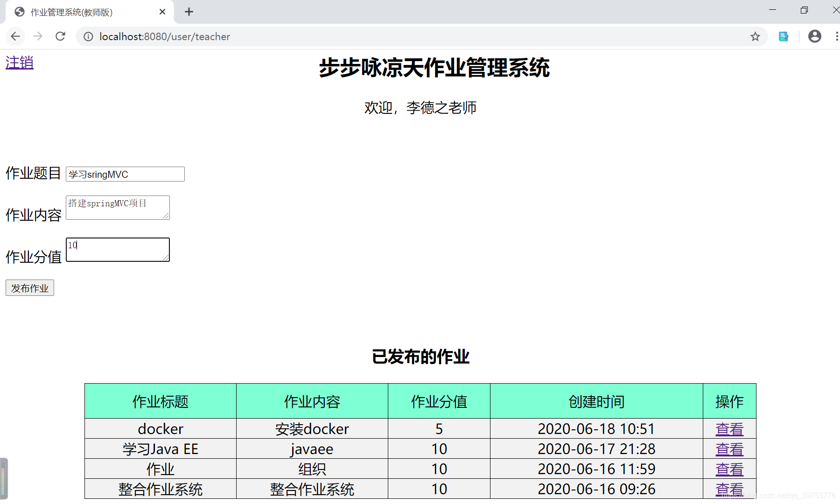Click the 欢迎，李德之老师 greeting text

point(420,108)
